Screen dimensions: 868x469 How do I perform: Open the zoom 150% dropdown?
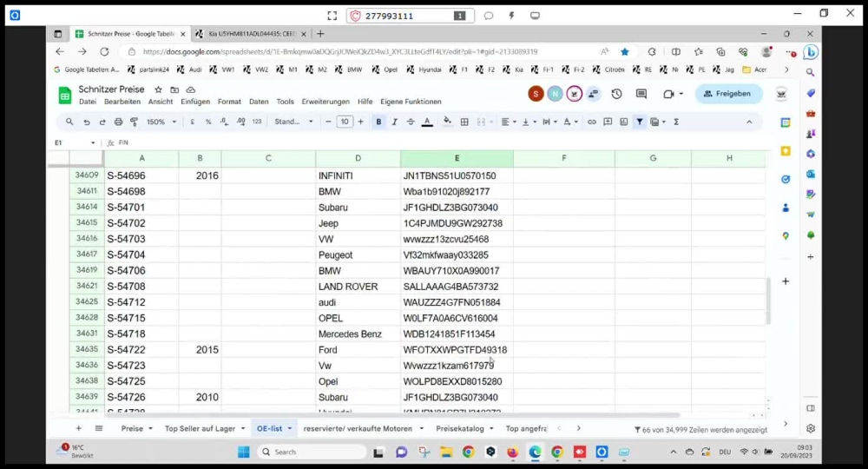point(161,122)
